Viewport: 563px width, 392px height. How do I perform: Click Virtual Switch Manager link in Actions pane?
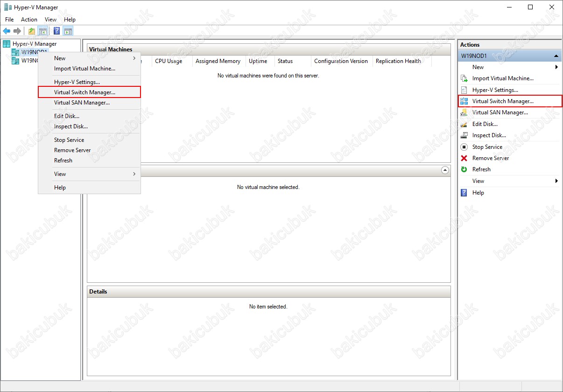[x=503, y=101]
